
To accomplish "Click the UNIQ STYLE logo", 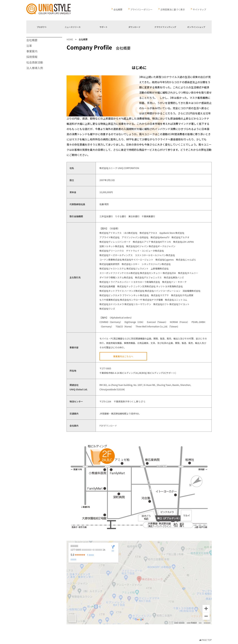I will click(49, 9).
